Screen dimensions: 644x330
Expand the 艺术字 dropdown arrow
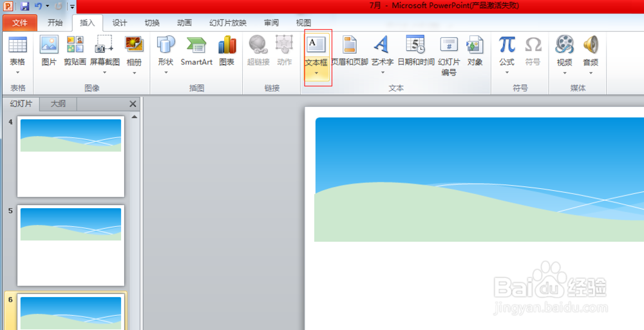click(383, 72)
